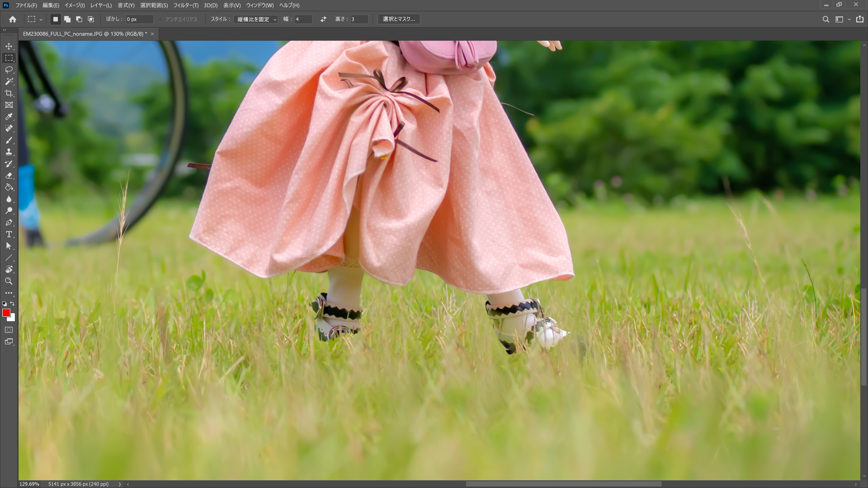Select the Clone Stamp tool
Viewport: 868px width, 488px height.
(x=9, y=152)
